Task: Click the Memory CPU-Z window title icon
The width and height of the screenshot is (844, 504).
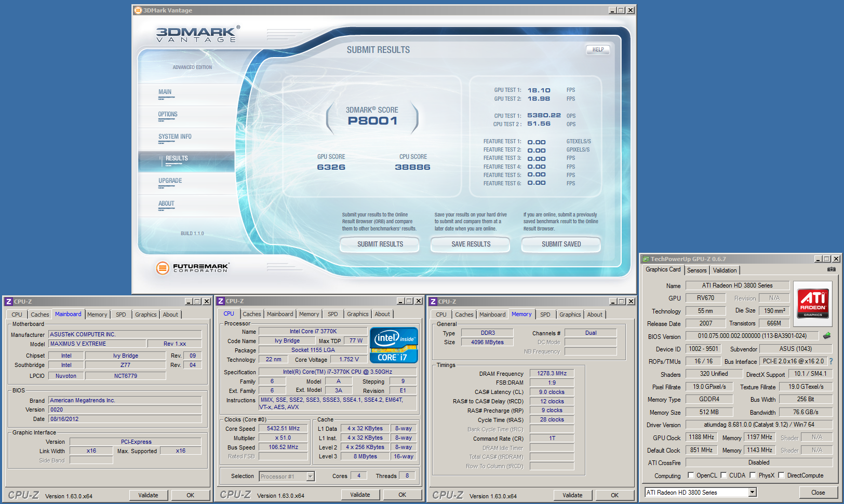Action: pyautogui.click(x=433, y=301)
